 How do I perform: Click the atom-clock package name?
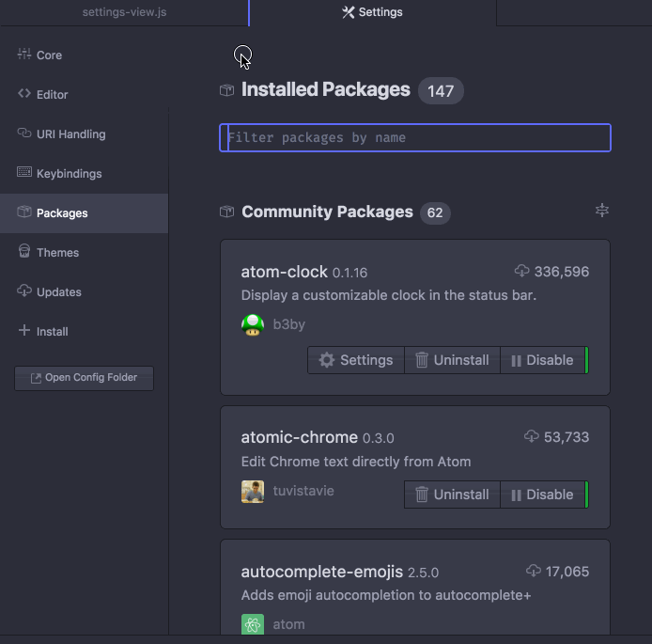pos(284,272)
